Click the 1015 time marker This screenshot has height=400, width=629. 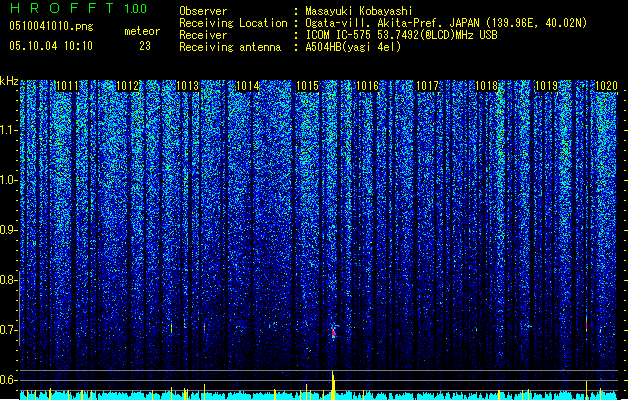click(307, 86)
